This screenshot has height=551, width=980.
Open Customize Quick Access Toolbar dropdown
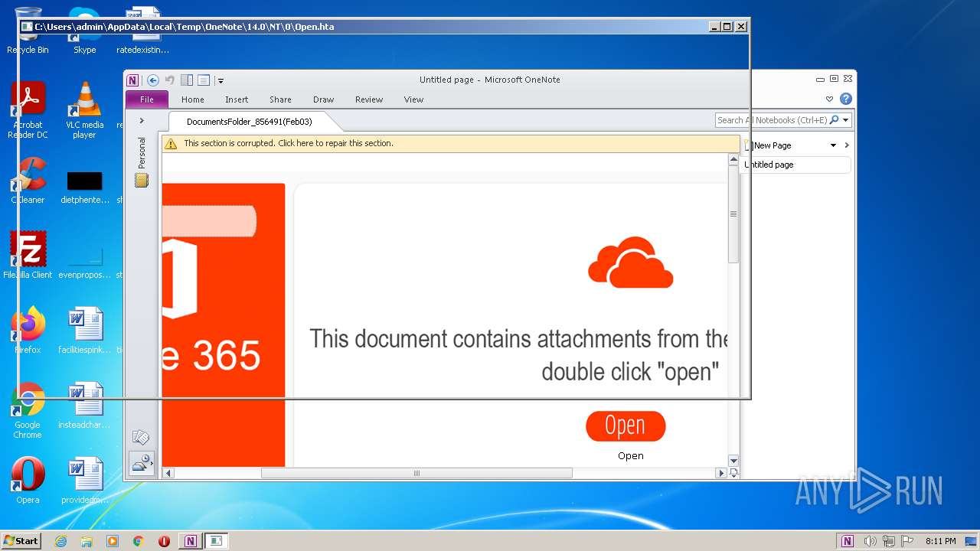click(x=220, y=80)
